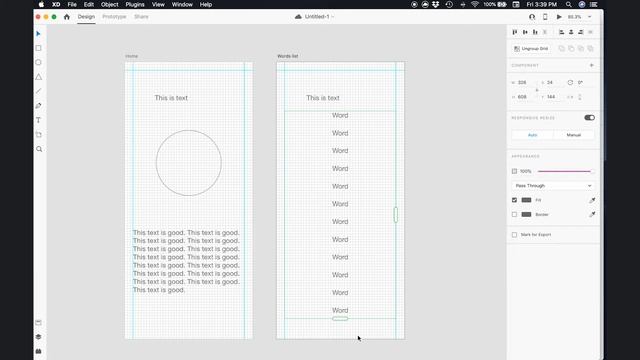Start the desktop preview play button
The height and width of the screenshot is (360, 640).
pos(559,17)
